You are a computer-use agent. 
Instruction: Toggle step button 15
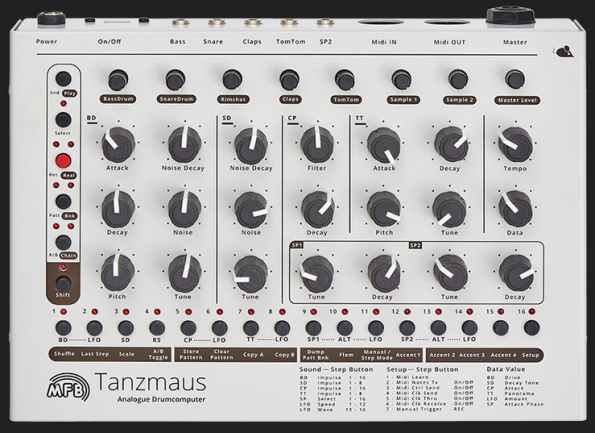[501, 328]
